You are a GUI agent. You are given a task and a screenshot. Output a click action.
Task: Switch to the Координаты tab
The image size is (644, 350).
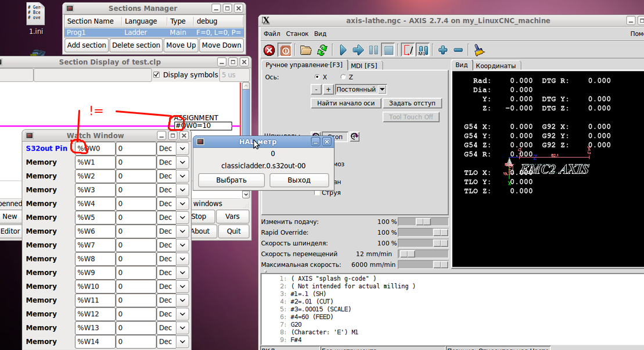click(x=496, y=65)
